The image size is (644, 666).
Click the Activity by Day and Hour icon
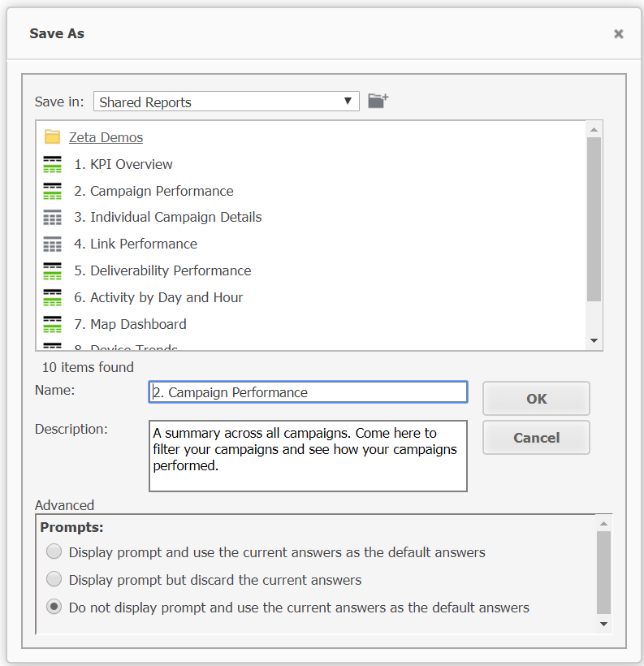(53, 297)
